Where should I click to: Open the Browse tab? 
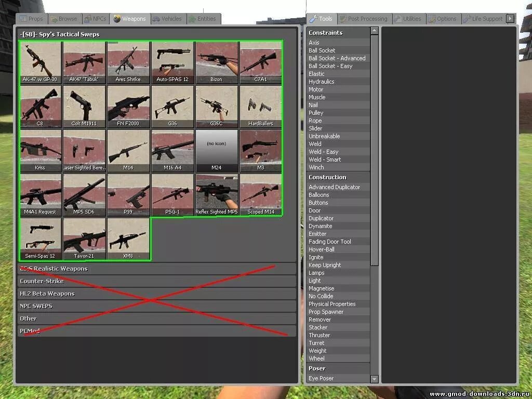click(64, 19)
